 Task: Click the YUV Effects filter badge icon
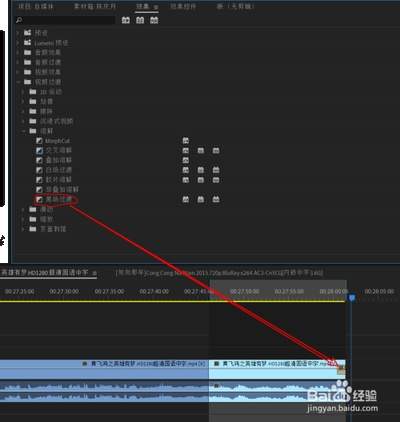coord(154,20)
